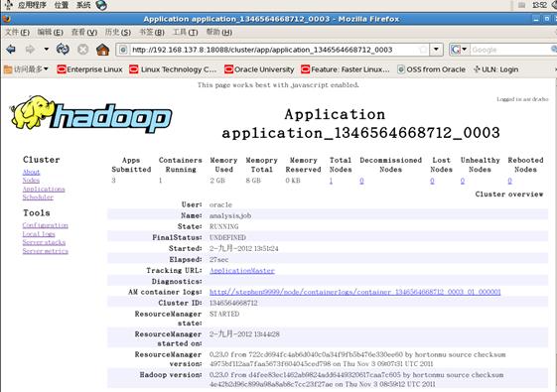This screenshot has height=392, width=557.
Task: Click the Unhealthy Nodes value 0 link
Action: tap(463, 181)
